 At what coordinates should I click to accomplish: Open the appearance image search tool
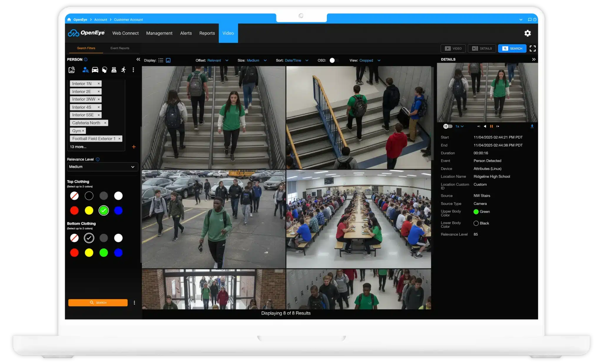point(71,70)
